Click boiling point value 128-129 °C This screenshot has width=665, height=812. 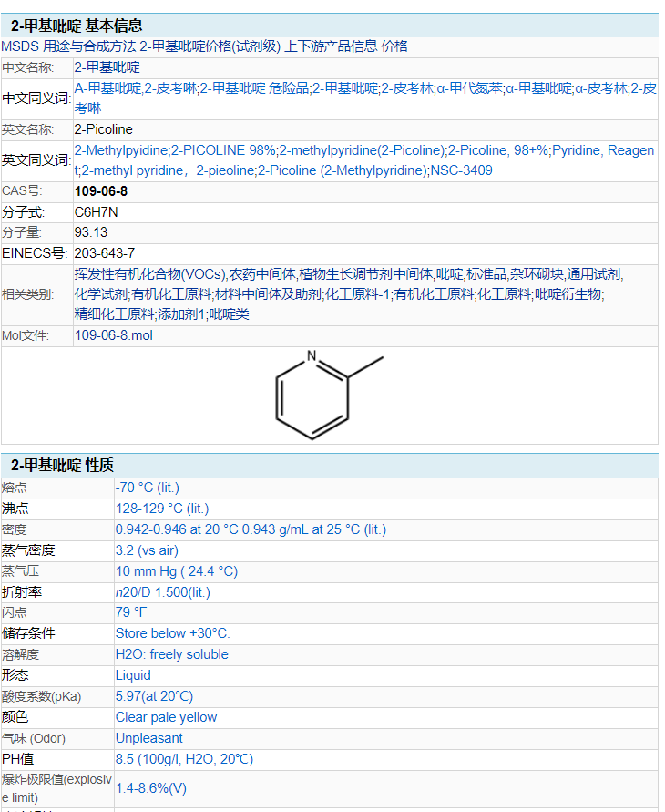(x=162, y=509)
